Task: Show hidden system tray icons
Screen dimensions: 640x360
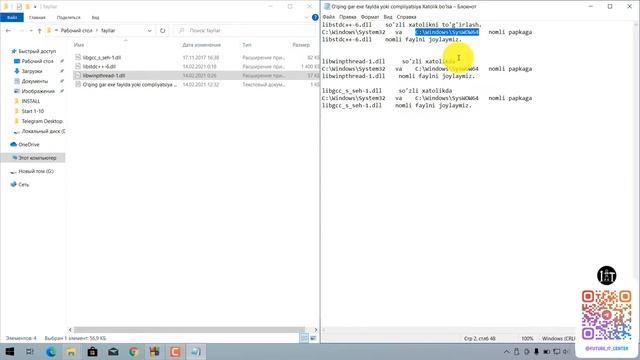Action: point(507,351)
